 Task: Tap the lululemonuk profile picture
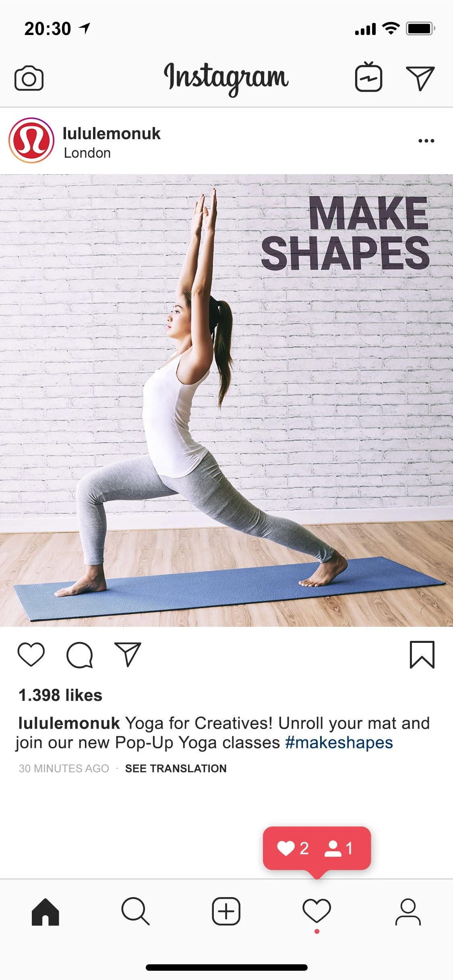click(31, 140)
